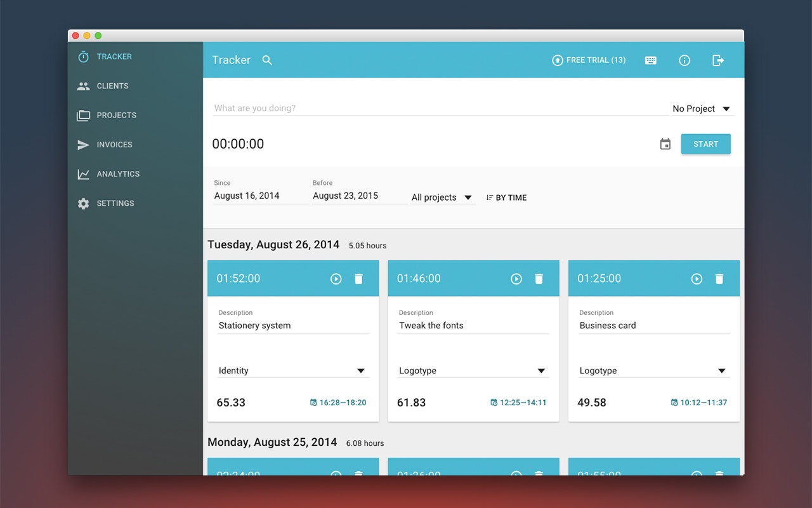
Task: Resume the 01:52:00 entry with its play icon
Action: [x=336, y=279]
